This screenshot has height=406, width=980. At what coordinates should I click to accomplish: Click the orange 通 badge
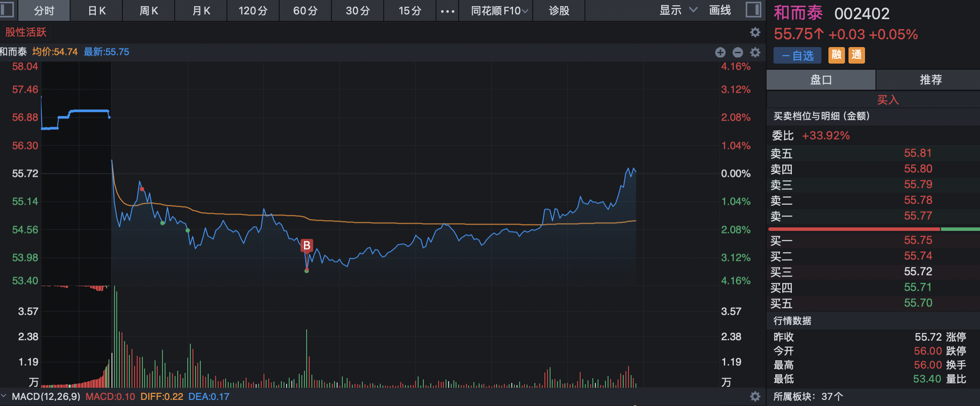856,55
